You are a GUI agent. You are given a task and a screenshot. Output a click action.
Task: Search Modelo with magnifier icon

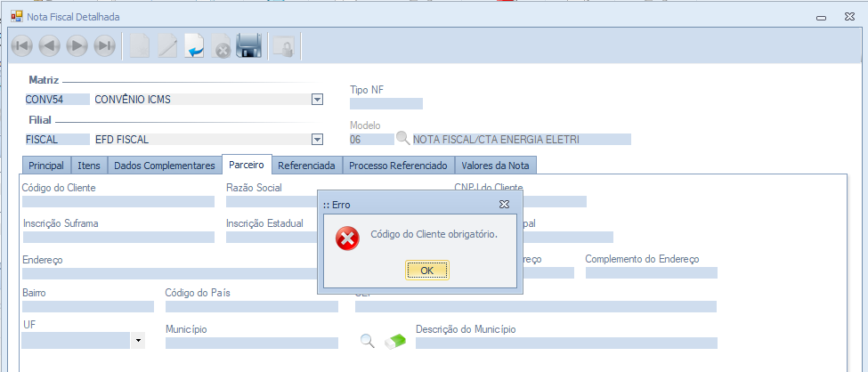pyautogui.click(x=403, y=139)
